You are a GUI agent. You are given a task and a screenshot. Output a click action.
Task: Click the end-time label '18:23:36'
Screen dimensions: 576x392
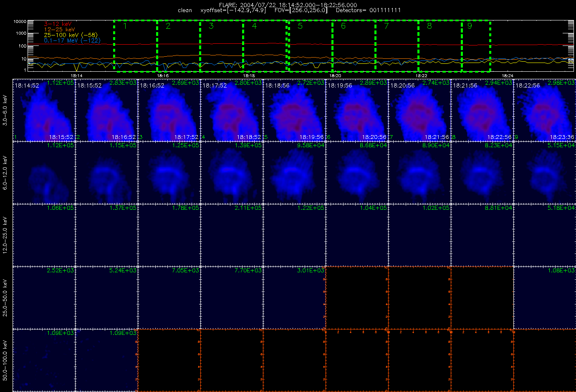coord(562,137)
